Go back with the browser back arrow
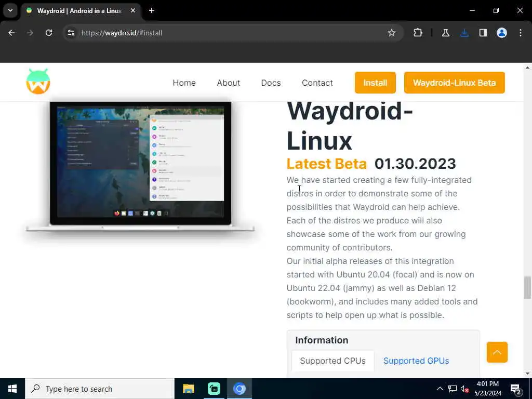This screenshot has height=399, width=532. [11, 33]
